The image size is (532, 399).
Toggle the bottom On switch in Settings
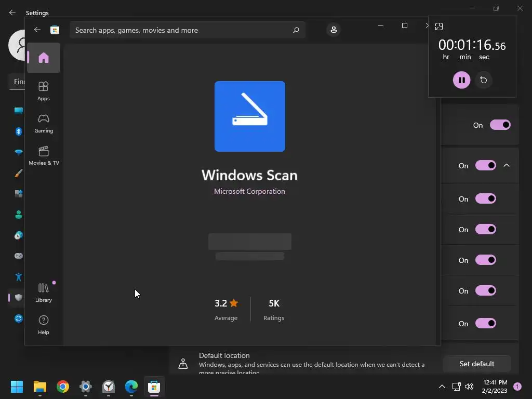click(x=486, y=323)
